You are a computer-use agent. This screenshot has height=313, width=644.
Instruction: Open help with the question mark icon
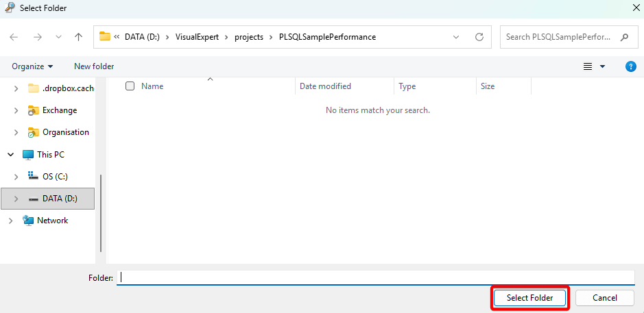(x=631, y=66)
